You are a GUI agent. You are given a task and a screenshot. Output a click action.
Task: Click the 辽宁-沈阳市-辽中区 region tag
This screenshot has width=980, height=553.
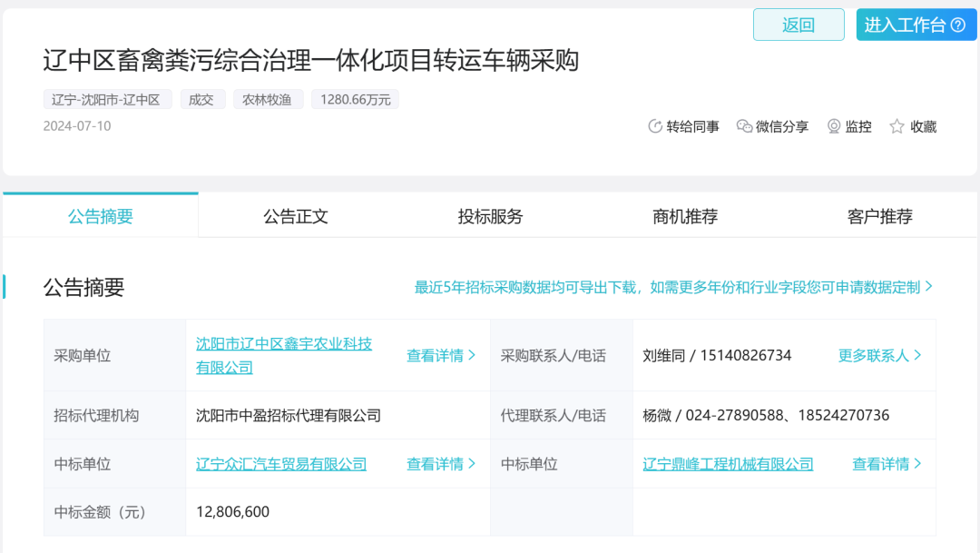point(107,100)
